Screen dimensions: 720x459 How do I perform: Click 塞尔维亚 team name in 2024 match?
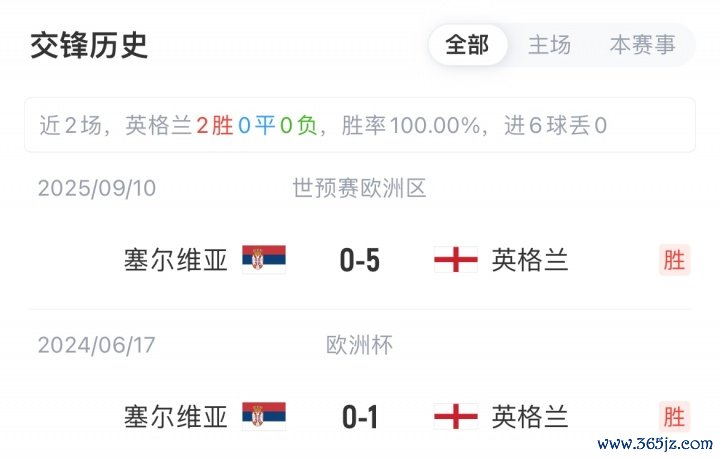(176, 416)
